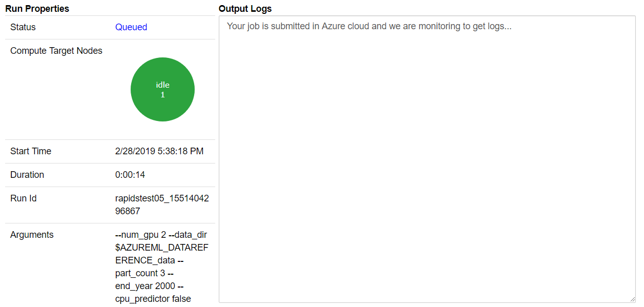Image resolution: width=644 pixels, height=307 pixels.
Task: Click the node count "1" in the chart
Action: click(162, 95)
